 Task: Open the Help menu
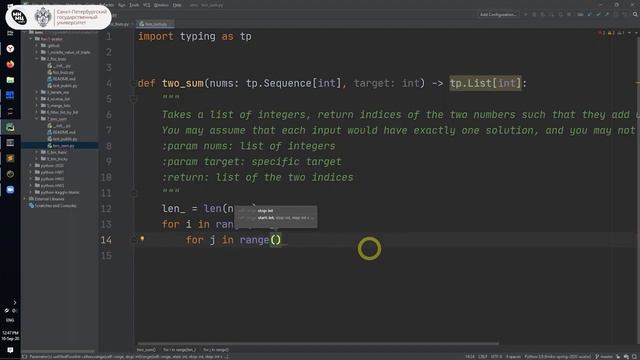177,5
